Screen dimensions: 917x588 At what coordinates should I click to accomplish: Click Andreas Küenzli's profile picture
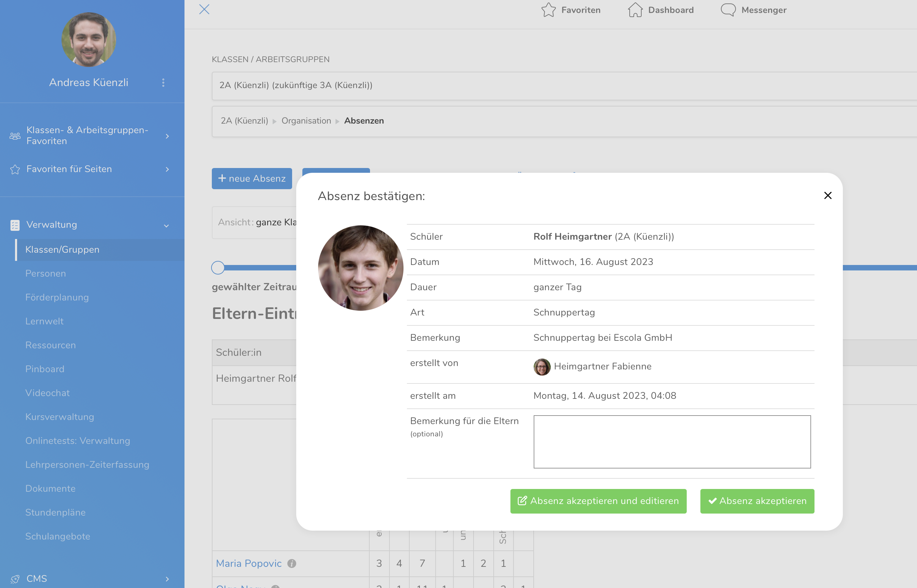(88, 39)
